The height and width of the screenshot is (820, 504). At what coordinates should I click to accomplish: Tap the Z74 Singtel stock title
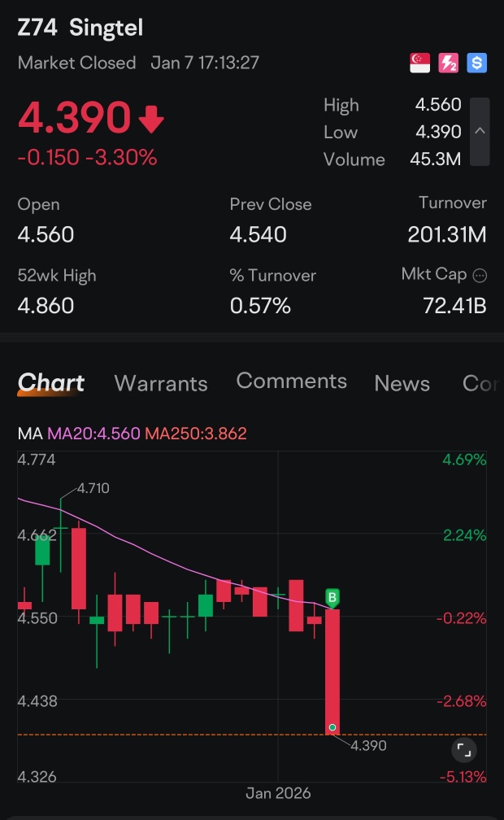pyautogui.click(x=80, y=28)
